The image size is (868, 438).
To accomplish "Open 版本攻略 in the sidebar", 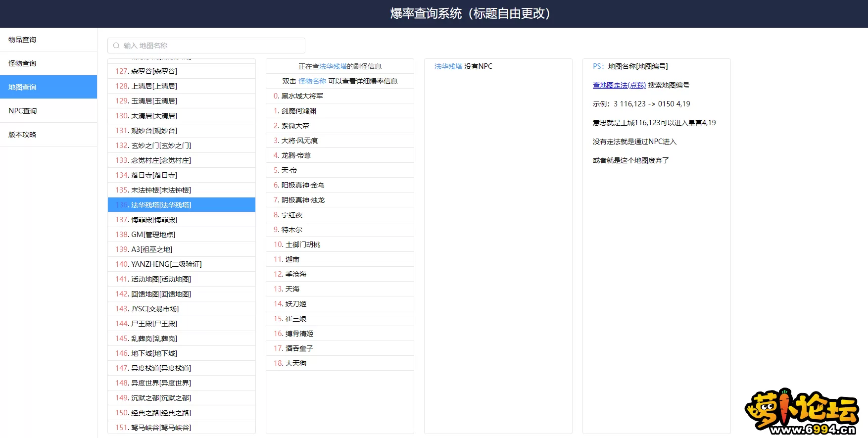I will coord(48,135).
